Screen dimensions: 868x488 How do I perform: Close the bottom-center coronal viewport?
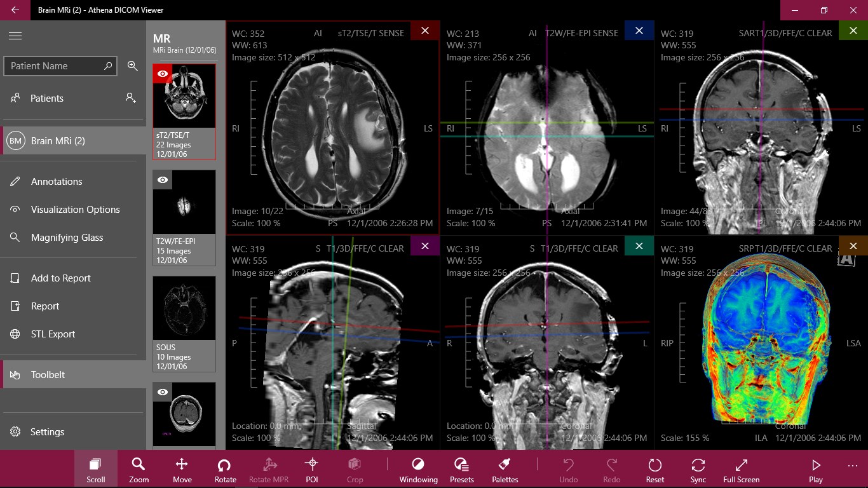[x=639, y=246]
